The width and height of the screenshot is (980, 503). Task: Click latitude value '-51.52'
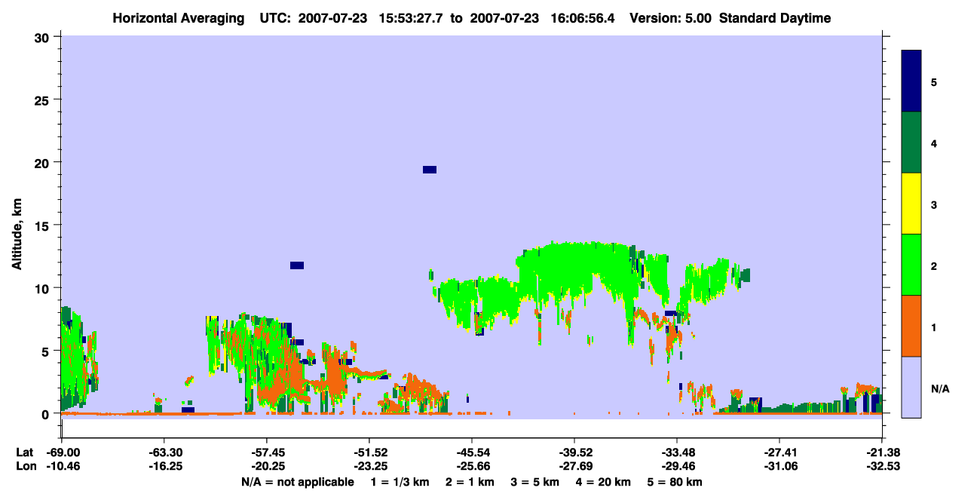[369, 452]
